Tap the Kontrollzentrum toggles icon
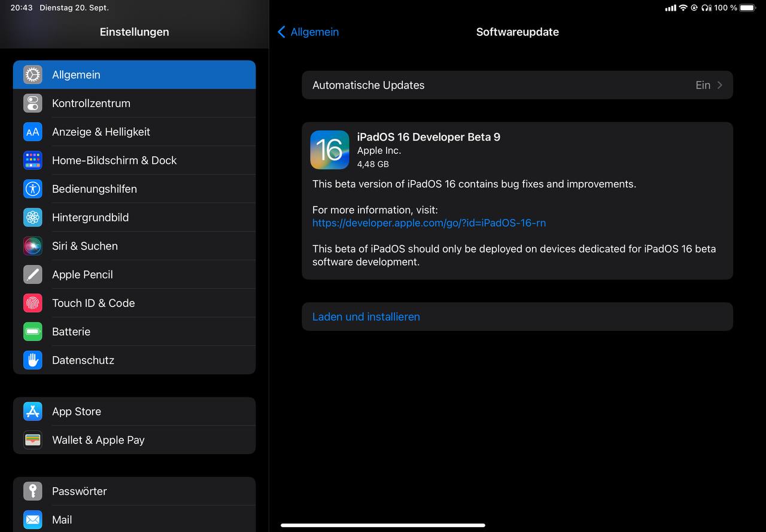766x532 pixels. click(33, 103)
